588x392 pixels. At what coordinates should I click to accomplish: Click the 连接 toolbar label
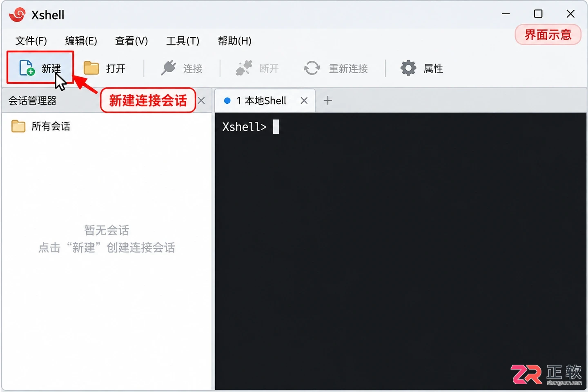[x=193, y=68]
